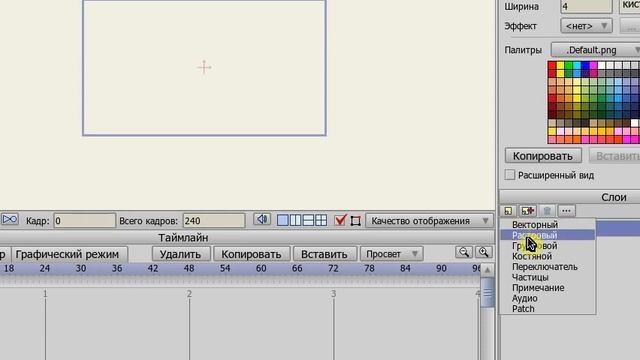This screenshot has width=640, height=360.
Task: Open the Палитры .Default.png dropdown
Action: (596, 50)
